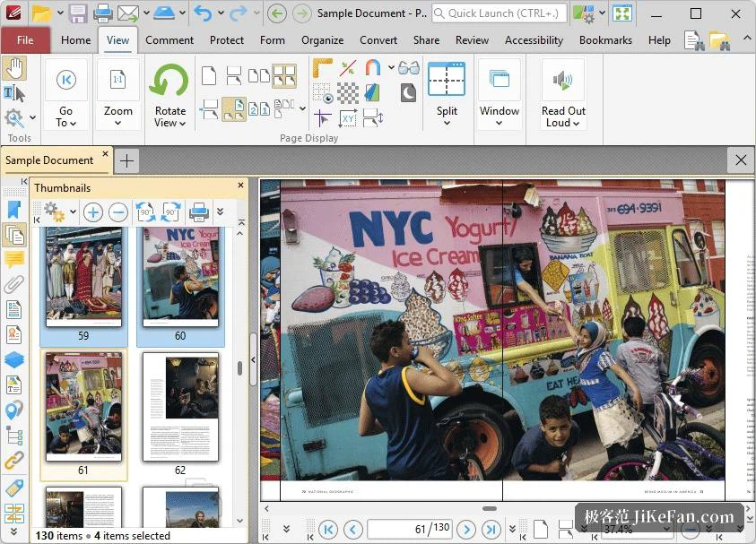Go to the next page
This screenshot has height=544, width=756.
click(466, 530)
